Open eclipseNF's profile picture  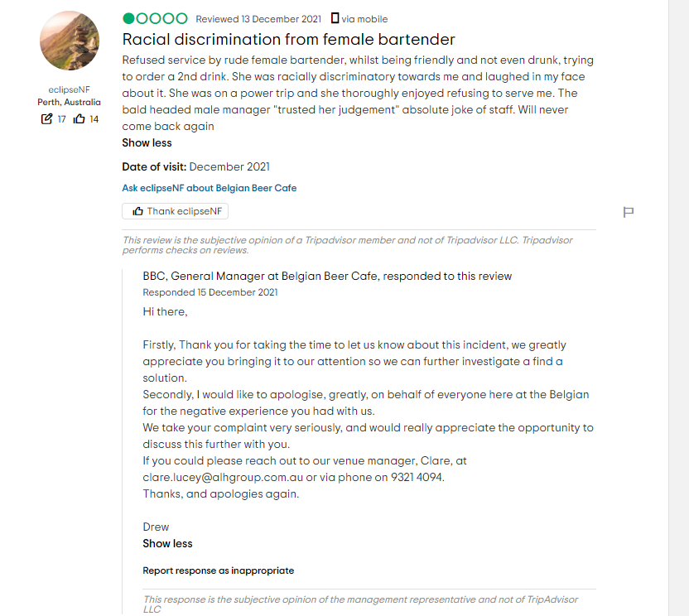pos(70,41)
